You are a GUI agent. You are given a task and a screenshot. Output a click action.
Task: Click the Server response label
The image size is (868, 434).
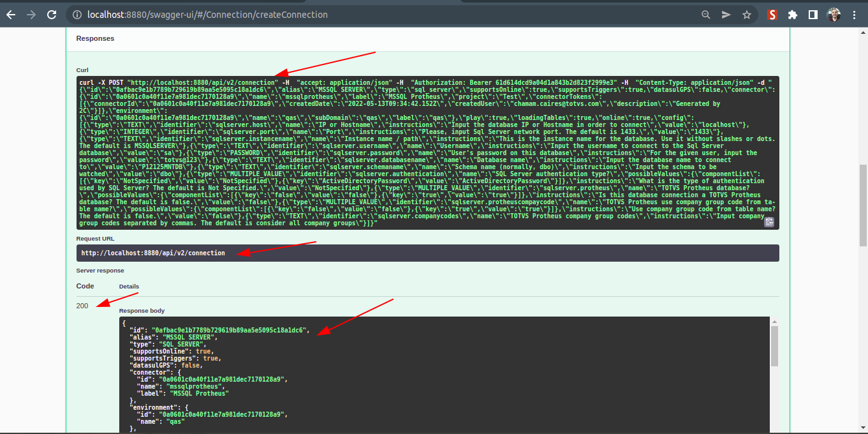(100, 271)
